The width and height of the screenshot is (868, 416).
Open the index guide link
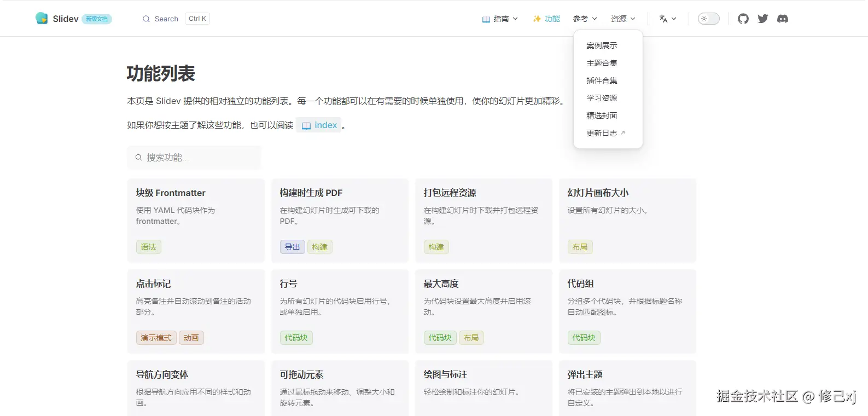[x=319, y=125]
